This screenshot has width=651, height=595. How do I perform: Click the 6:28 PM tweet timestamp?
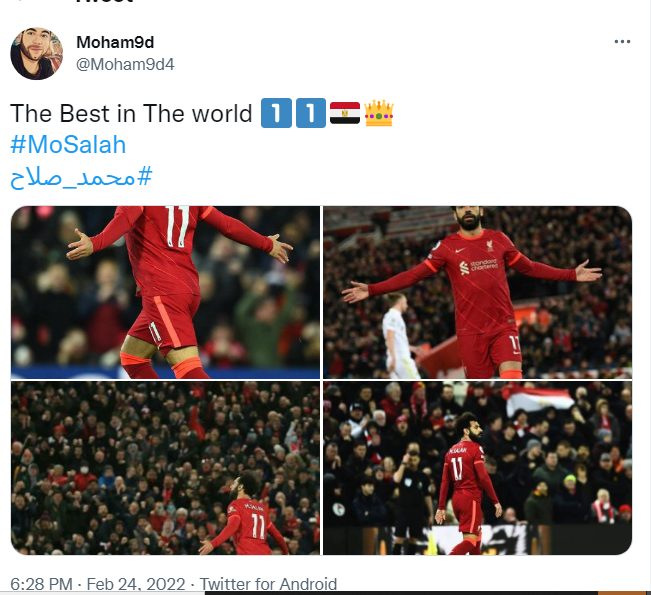[x=41, y=584]
